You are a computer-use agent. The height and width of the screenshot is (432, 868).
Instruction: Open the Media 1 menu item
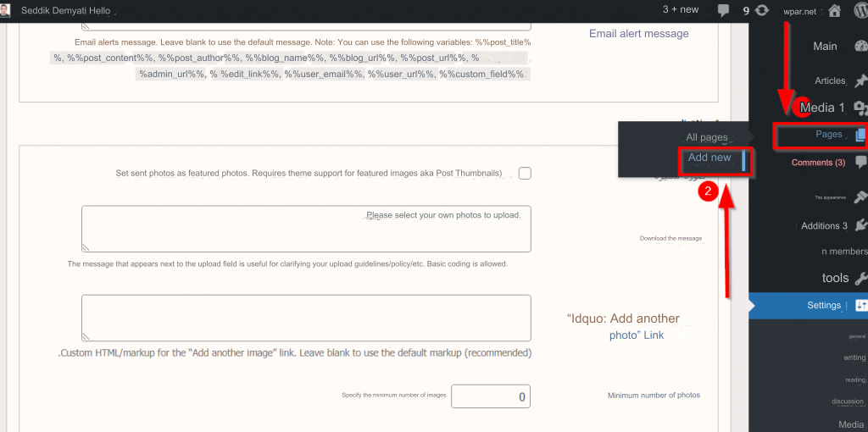coord(822,108)
